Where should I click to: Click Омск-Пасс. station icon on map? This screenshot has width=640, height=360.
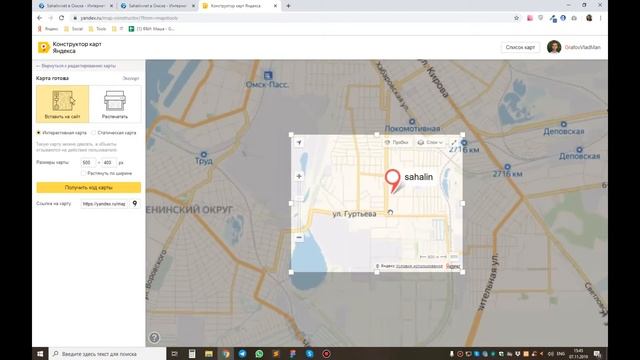point(268,76)
